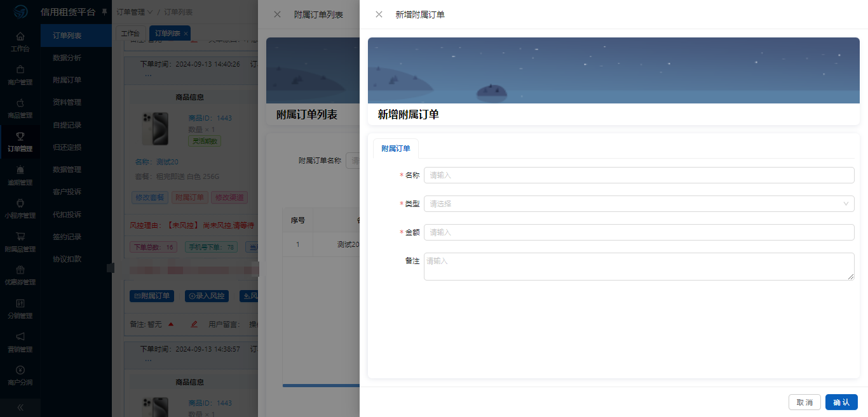Viewport: 868px width, 417px height.
Task: Click the 手机号下单: 78 tag
Action: coord(211,247)
